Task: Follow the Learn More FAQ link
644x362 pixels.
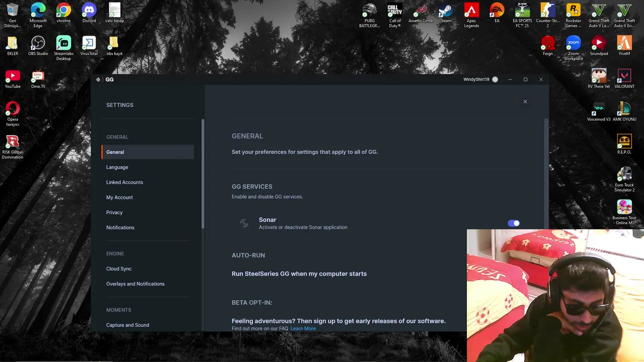Action: (303, 328)
